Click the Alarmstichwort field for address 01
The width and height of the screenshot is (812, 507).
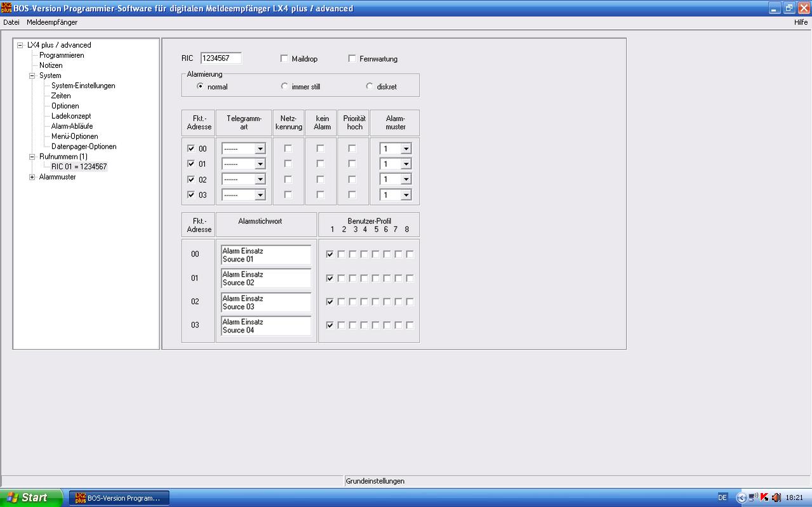(x=266, y=278)
